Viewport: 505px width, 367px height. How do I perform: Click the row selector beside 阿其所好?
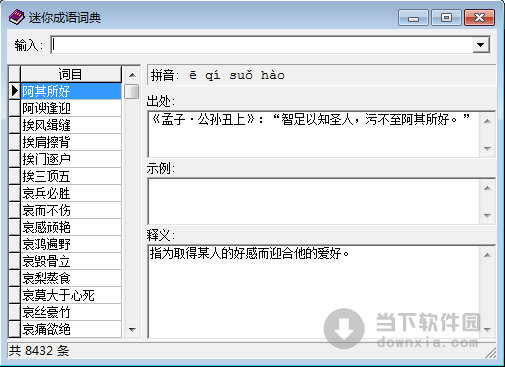14,91
